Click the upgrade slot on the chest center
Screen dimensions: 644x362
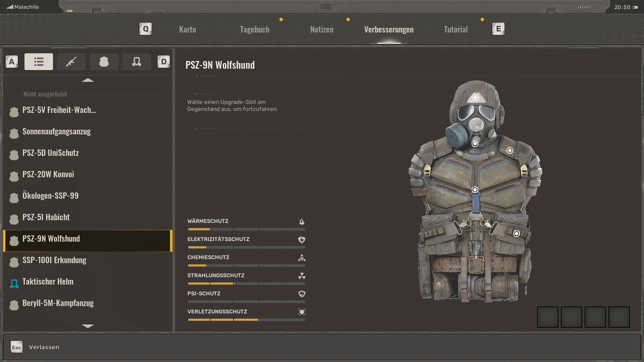coord(475,190)
